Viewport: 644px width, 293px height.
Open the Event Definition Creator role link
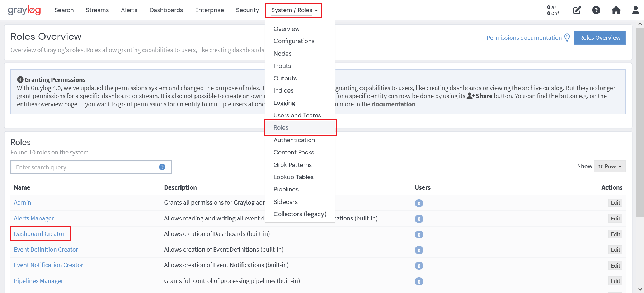click(46, 250)
